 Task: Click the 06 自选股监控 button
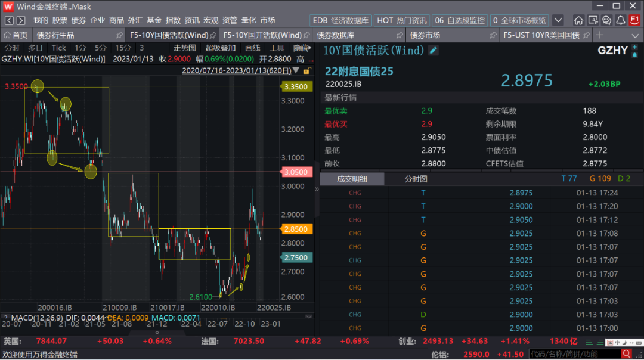coord(460,20)
